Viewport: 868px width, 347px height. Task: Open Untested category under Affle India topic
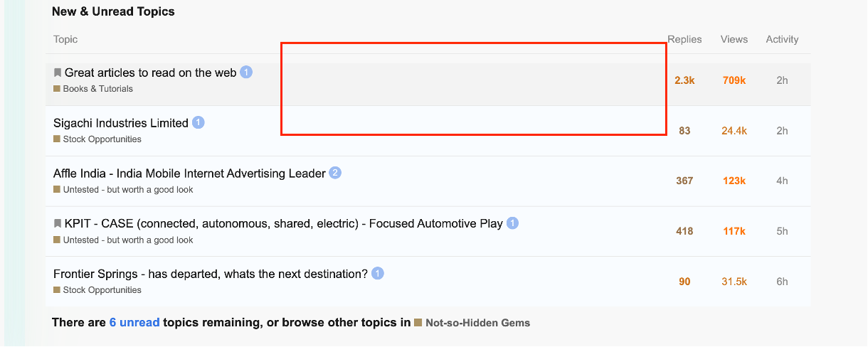(128, 190)
